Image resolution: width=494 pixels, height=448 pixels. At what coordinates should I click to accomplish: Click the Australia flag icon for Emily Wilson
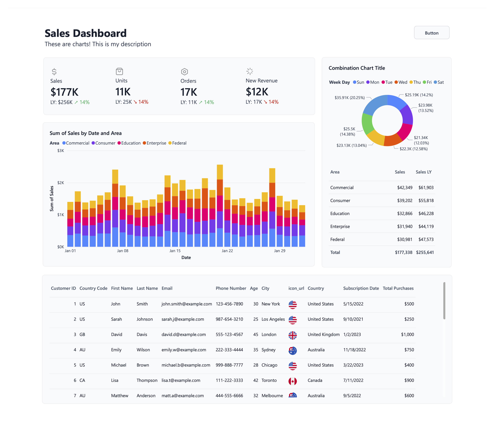pyautogui.click(x=293, y=351)
